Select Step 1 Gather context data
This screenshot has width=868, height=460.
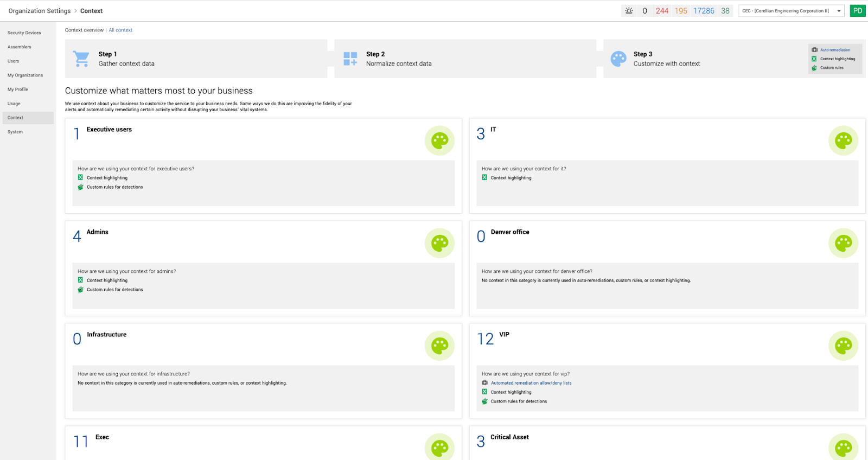click(196, 59)
